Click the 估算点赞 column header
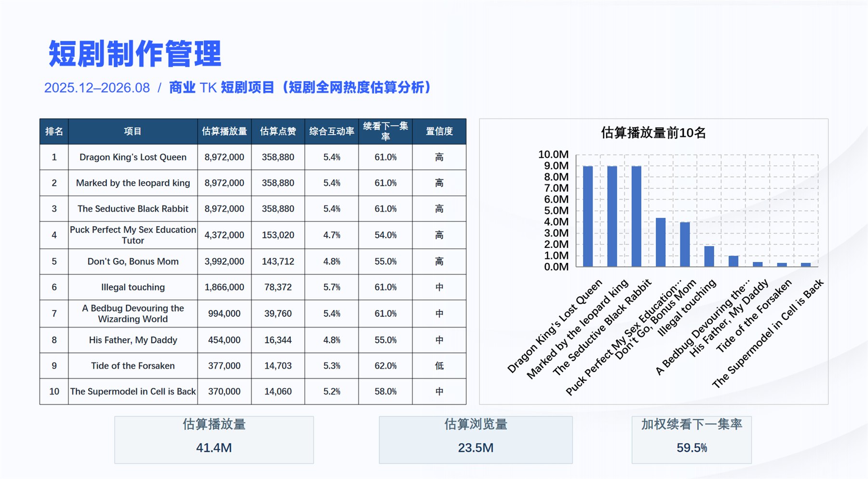This screenshot has height=479, width=868. 278,131
